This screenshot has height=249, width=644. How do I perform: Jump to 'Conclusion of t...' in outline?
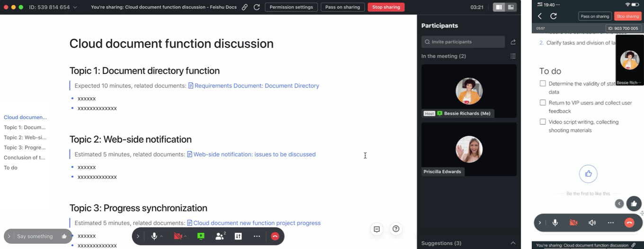point(25,157)
